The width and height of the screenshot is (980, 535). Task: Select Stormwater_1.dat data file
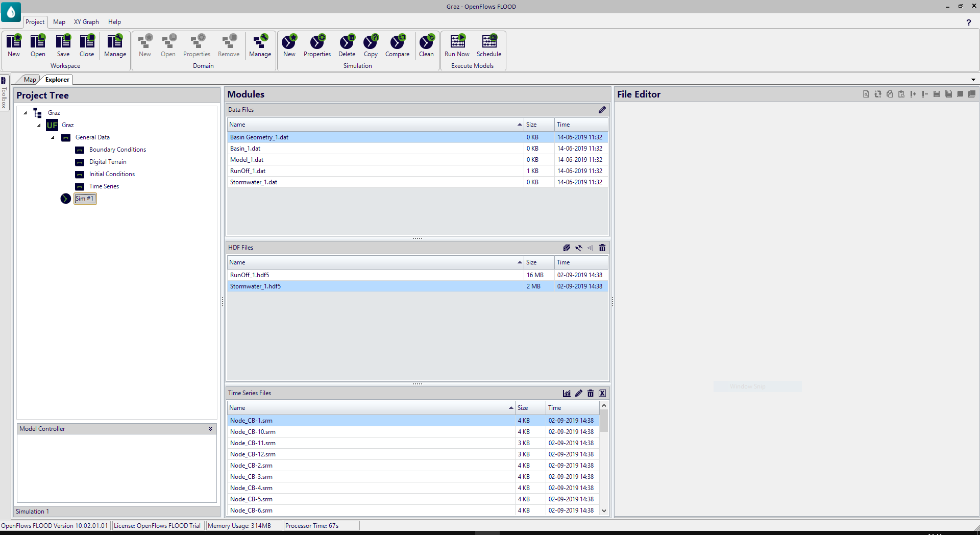coord(418,182)
